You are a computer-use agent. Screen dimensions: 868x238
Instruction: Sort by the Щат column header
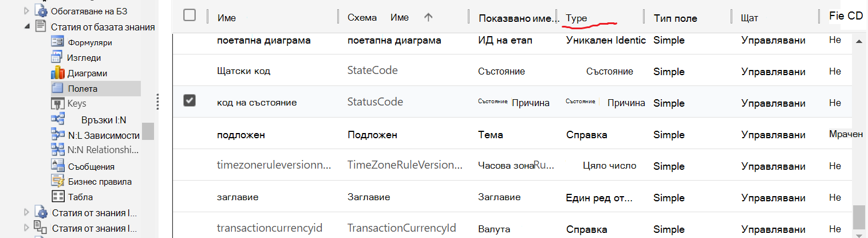pyautogui.click(x=749, y=18)
